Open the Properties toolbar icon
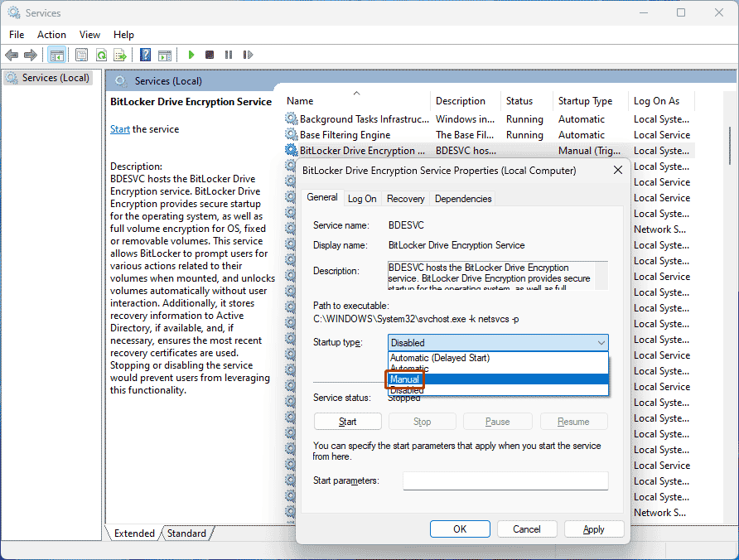Screen dimensions: 739x560 (81, 55)
